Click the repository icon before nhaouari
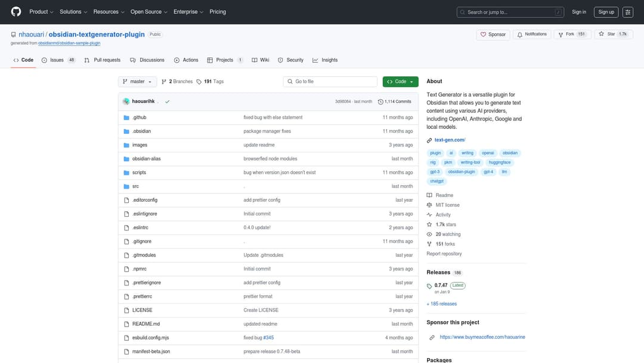The width and height of the screenshot is (644, 363). pyautogui.click(x=14, y=35)
